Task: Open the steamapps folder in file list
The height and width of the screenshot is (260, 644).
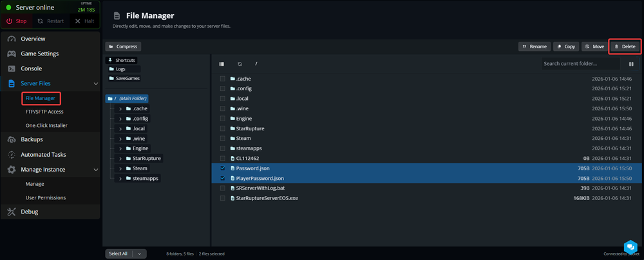Action: tap(249, 148)
